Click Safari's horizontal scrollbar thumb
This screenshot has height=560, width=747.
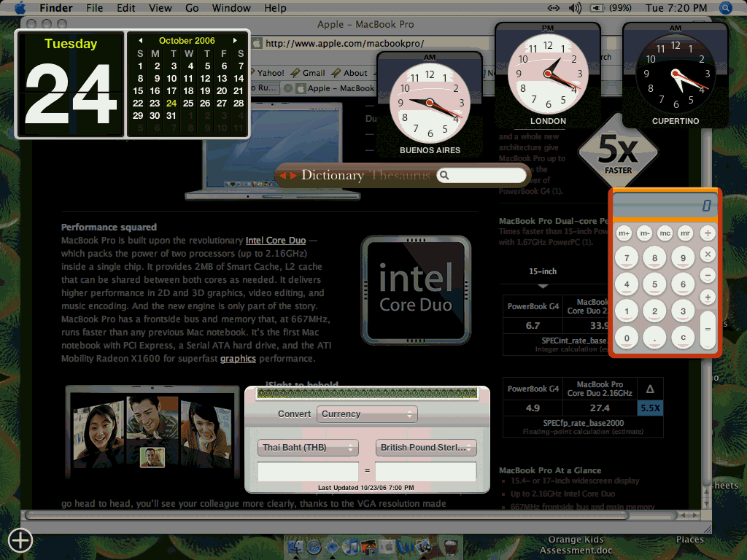[327, 516]
